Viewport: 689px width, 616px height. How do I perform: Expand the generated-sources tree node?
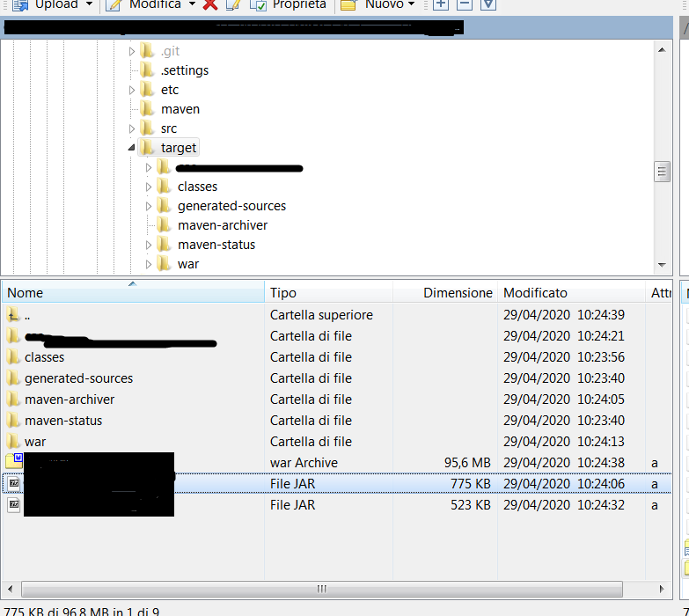[x=149, y=206]
